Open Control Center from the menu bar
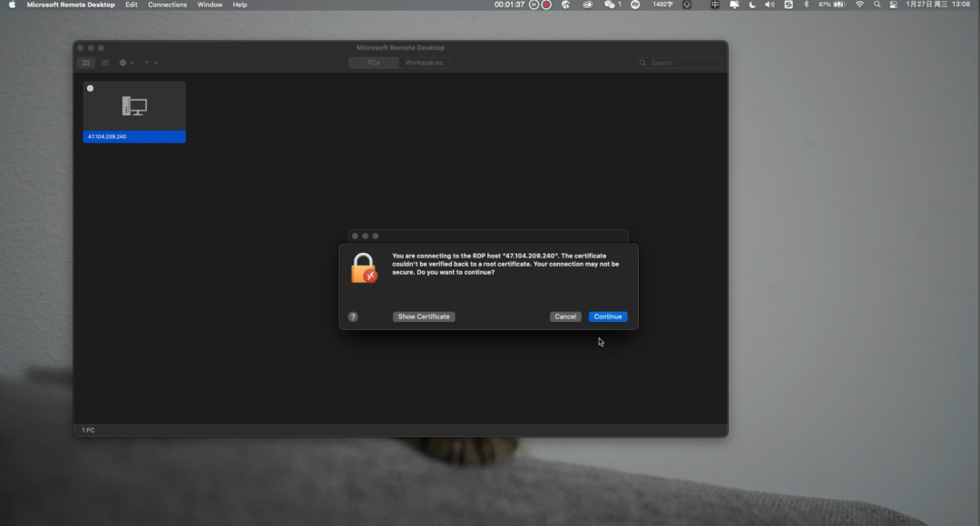This screenshot has height=526, width=980. (x=893, y=5)
